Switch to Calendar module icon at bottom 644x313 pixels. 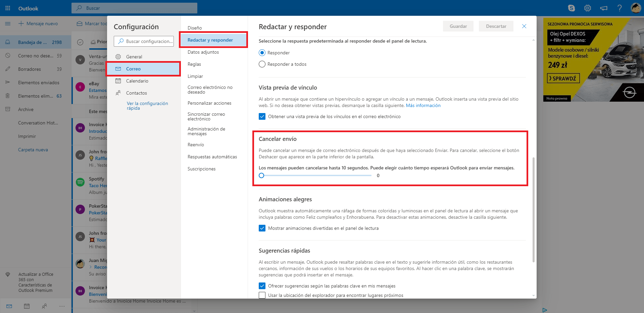pos(27,306)
